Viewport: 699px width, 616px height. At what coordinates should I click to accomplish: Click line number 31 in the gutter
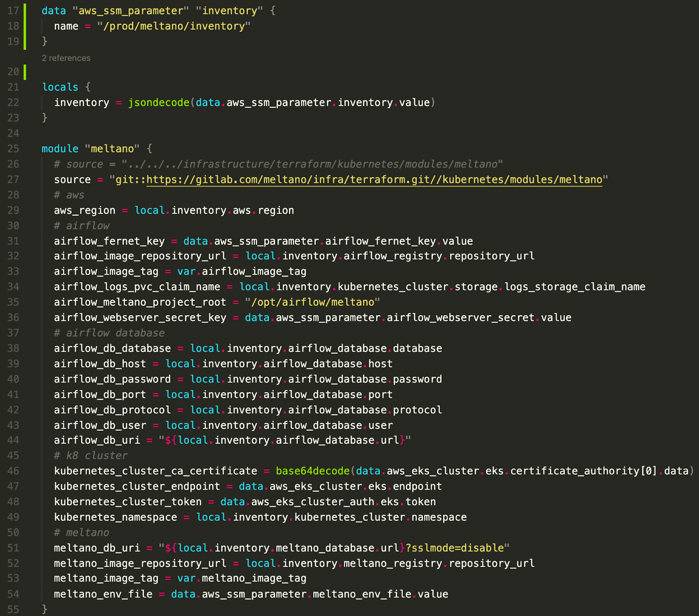point(13,241)
